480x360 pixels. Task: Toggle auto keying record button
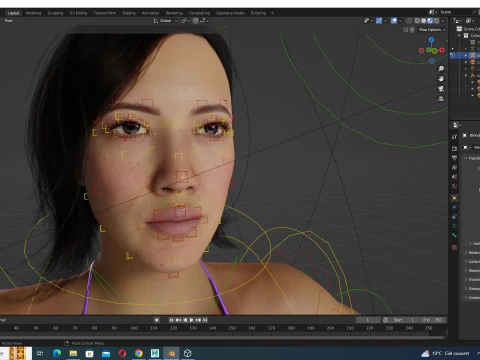click(156, 320)
